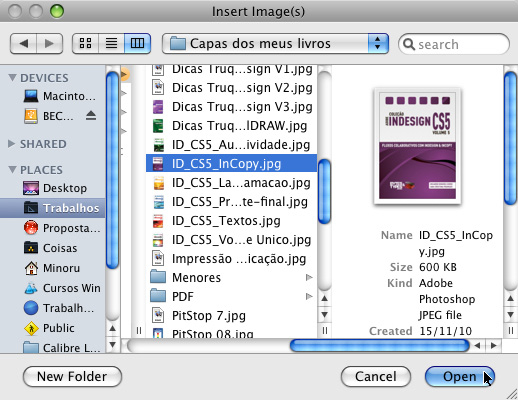Screen dimensions: 518x400
Task: Open the PDF folder
Action: point(232,297)
